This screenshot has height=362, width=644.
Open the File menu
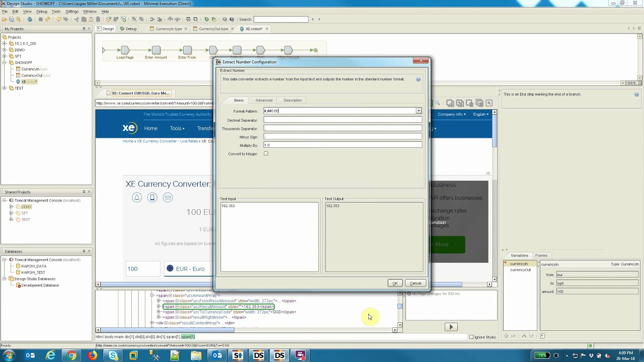[x=5, y=11]
